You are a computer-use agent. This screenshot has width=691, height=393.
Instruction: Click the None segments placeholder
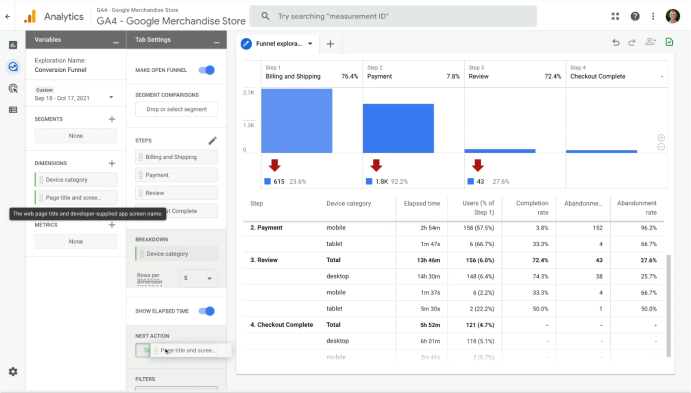(x=76, y=136)
